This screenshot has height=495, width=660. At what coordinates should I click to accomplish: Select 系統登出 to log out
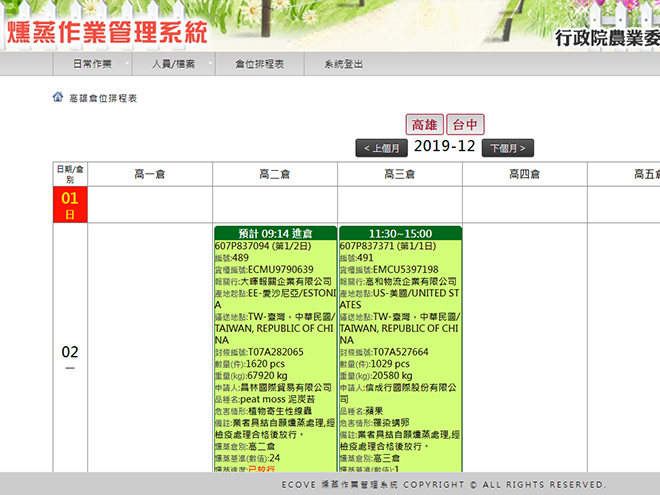click(x=343, y=64)
